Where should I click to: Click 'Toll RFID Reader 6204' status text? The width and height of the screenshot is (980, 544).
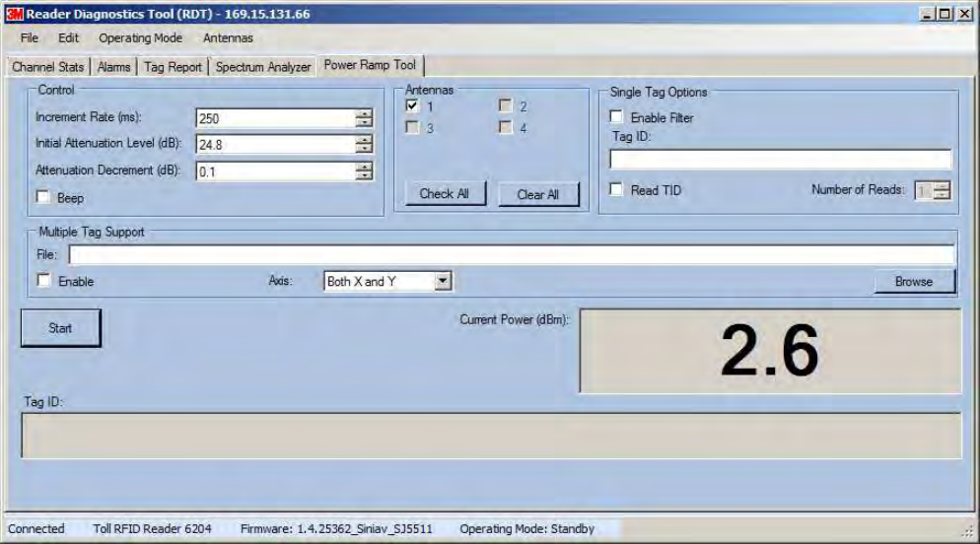153,529
